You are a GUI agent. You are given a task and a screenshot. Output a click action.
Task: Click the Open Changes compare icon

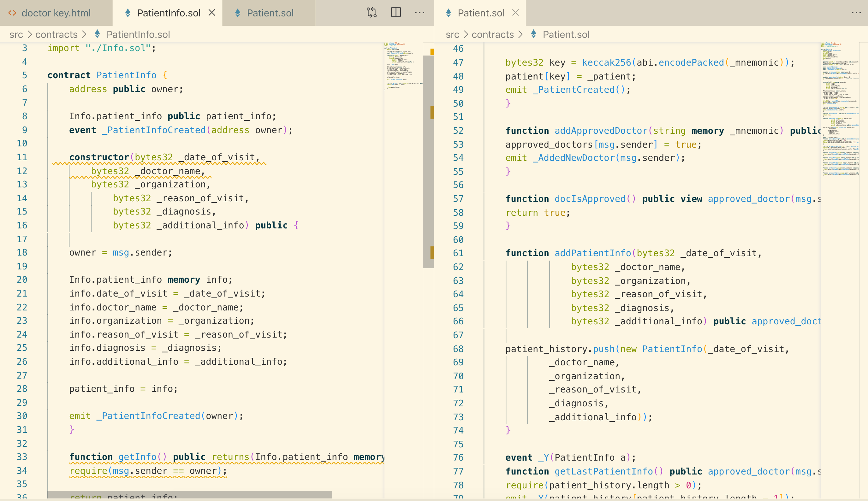pos(372,13)
